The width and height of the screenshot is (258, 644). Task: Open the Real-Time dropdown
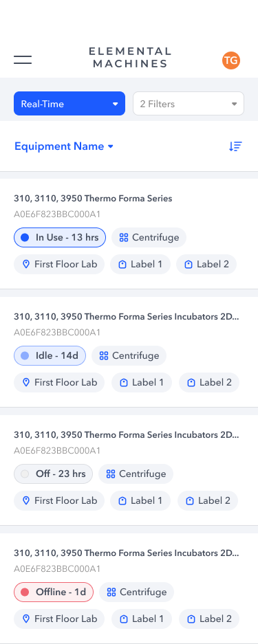pos(69,104)
